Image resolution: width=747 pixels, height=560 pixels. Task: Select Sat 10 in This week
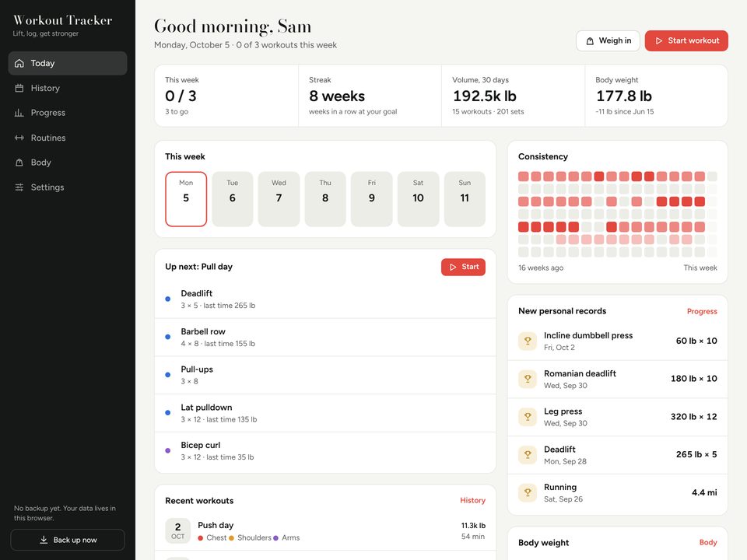coord(419,199)
